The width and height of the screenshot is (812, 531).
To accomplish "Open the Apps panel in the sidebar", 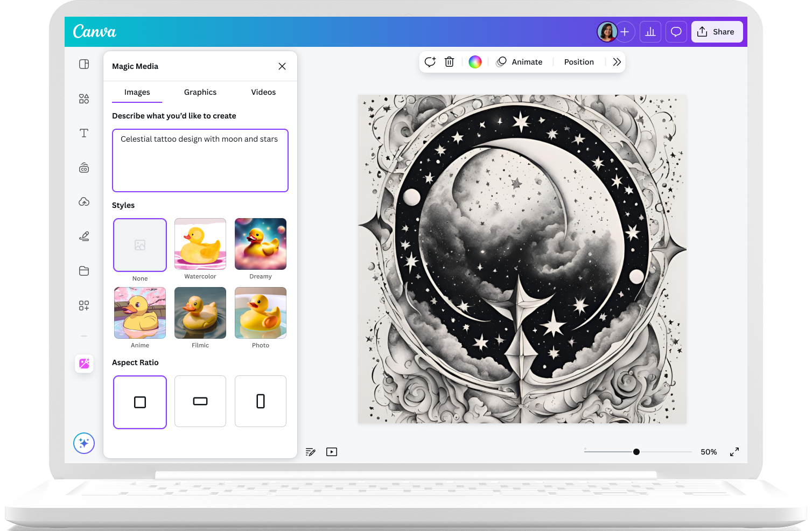I will (x=84, y=305).
